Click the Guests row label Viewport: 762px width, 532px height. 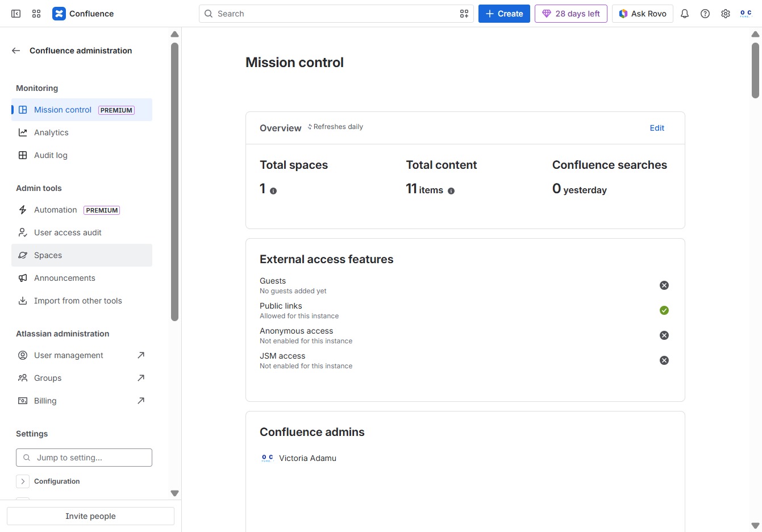[273, 281]
